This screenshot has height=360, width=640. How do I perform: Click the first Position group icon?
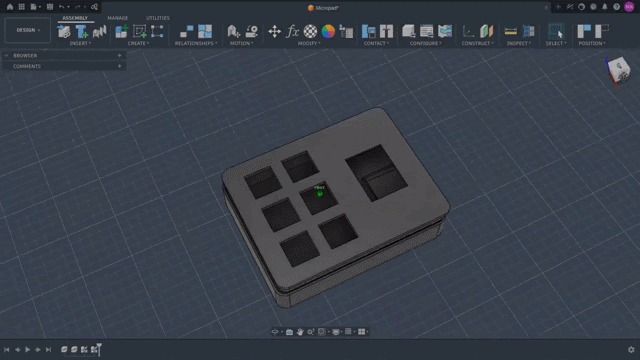click(584, 31)
